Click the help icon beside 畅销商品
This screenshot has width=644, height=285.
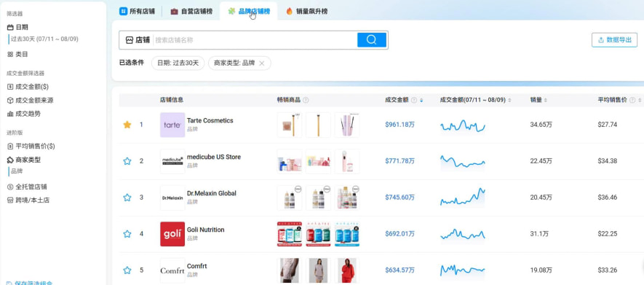306,100
